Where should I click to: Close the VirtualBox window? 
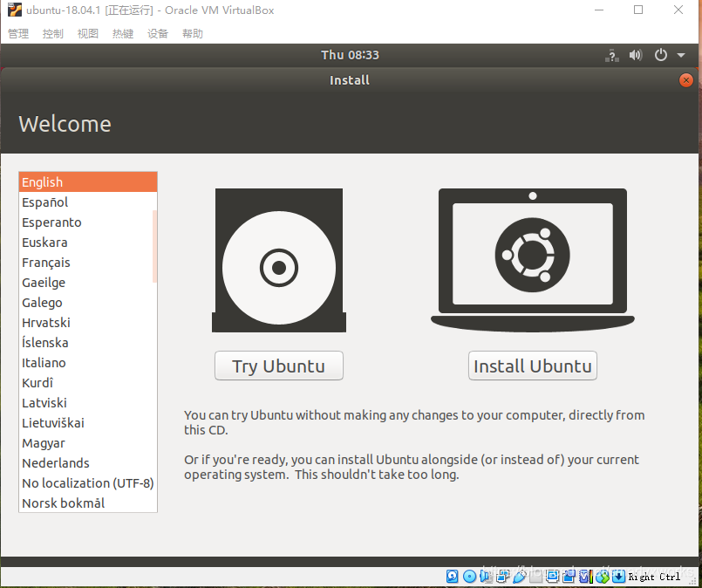pyautogui.click(x=678, y=10)
